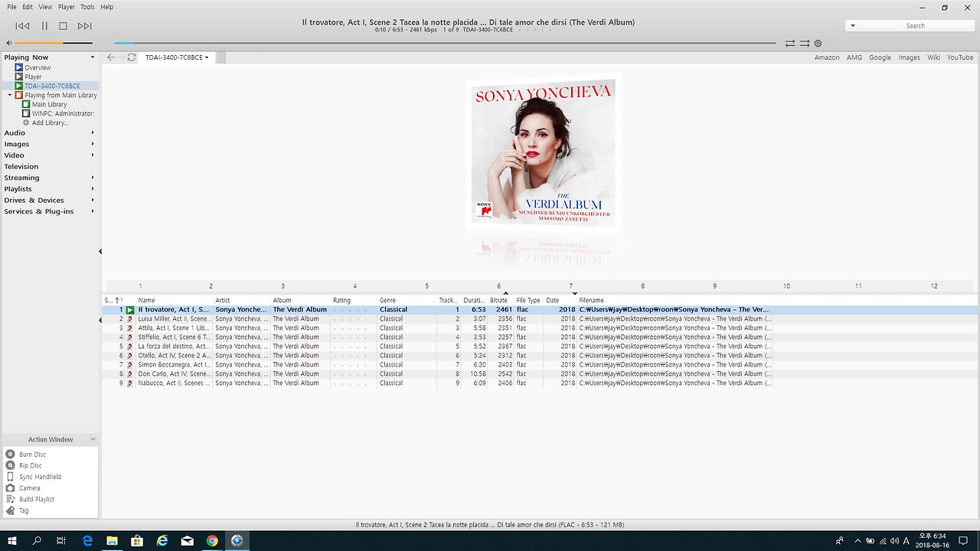This screenshot has width=980, height=551.
Task: Pause the playing track
Action: click(x=44, y=26)
